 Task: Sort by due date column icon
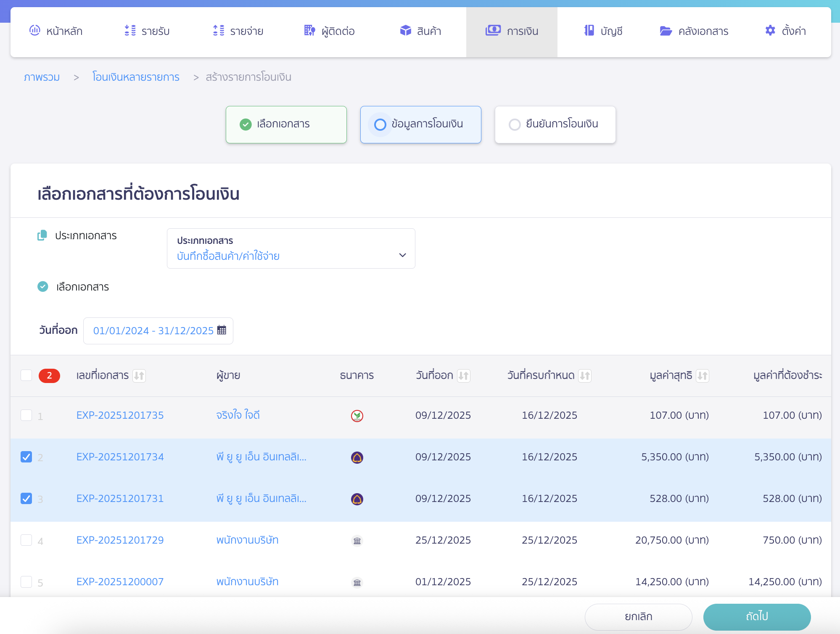pyautogui.click(x=585, y=375)
